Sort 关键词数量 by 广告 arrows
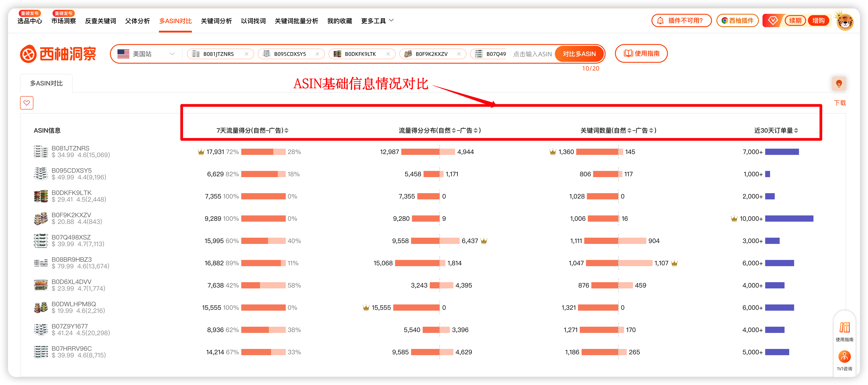 point(651,130)
